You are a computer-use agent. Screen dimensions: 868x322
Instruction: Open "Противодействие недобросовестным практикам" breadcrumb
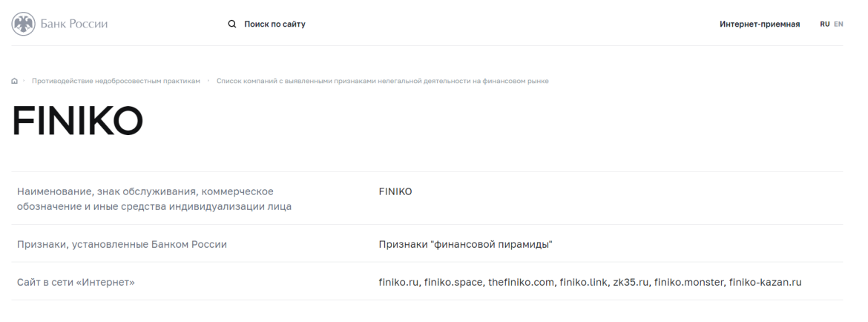pyautogui.click(x=116, y=81)
